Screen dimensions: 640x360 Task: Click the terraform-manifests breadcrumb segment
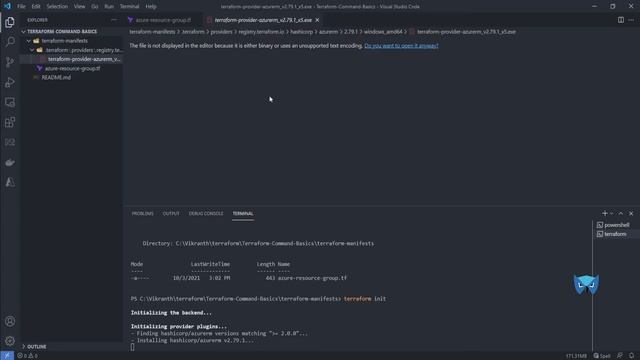click(152, 32)
